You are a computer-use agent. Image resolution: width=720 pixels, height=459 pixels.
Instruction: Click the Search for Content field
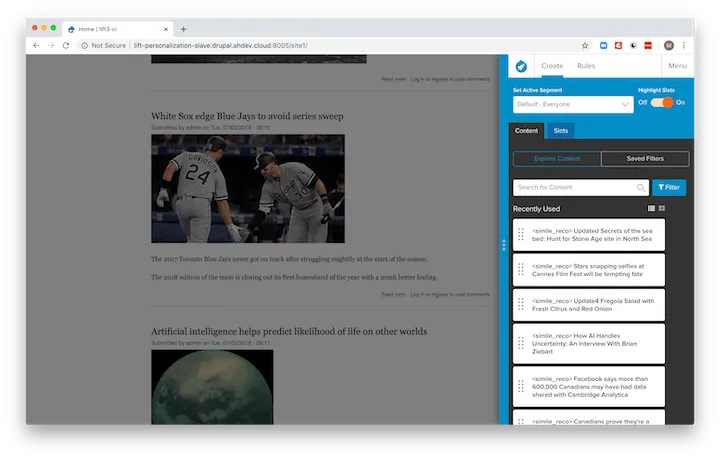(x=574, y=187)
